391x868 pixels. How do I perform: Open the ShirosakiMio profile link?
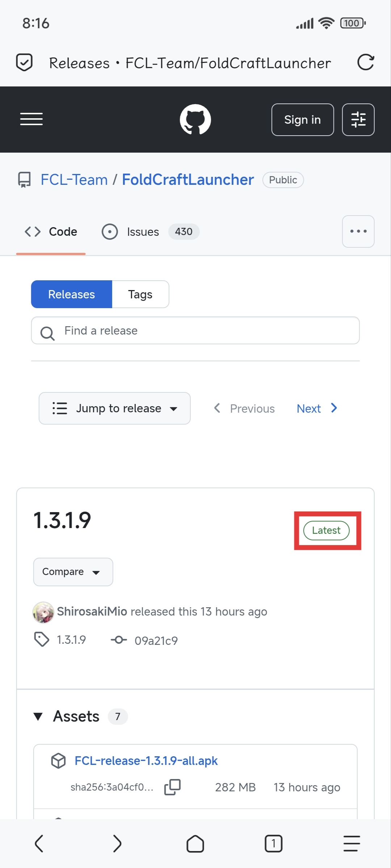click(x=92, y=612)
